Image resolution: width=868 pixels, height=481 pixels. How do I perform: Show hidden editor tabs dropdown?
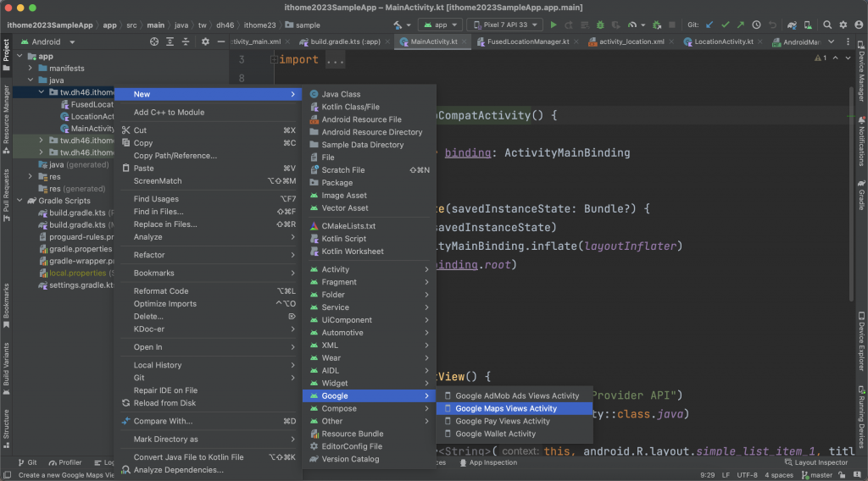coord(831,41)
